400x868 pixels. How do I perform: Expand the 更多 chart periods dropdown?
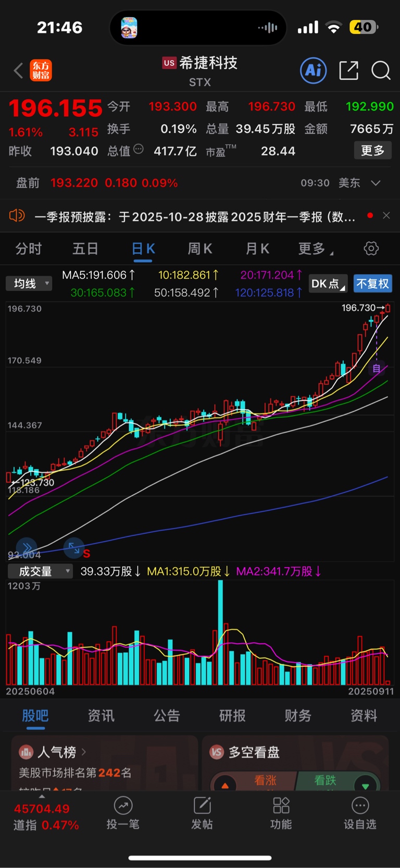pos(316,249)
